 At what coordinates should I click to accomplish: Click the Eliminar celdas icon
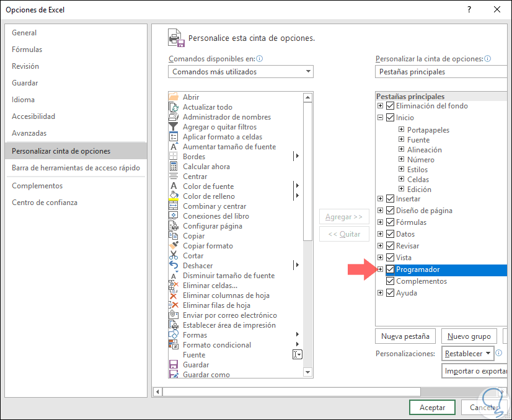coord(174,285)
